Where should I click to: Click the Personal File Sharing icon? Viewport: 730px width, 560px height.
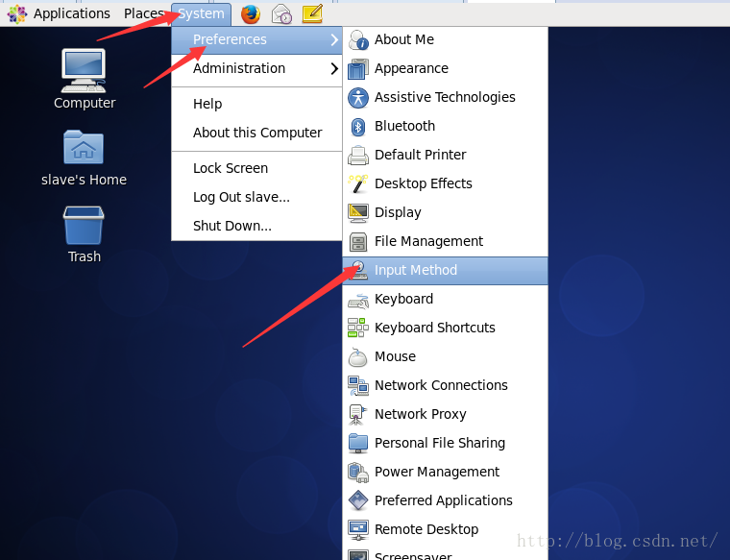click(x=358, y=444)
